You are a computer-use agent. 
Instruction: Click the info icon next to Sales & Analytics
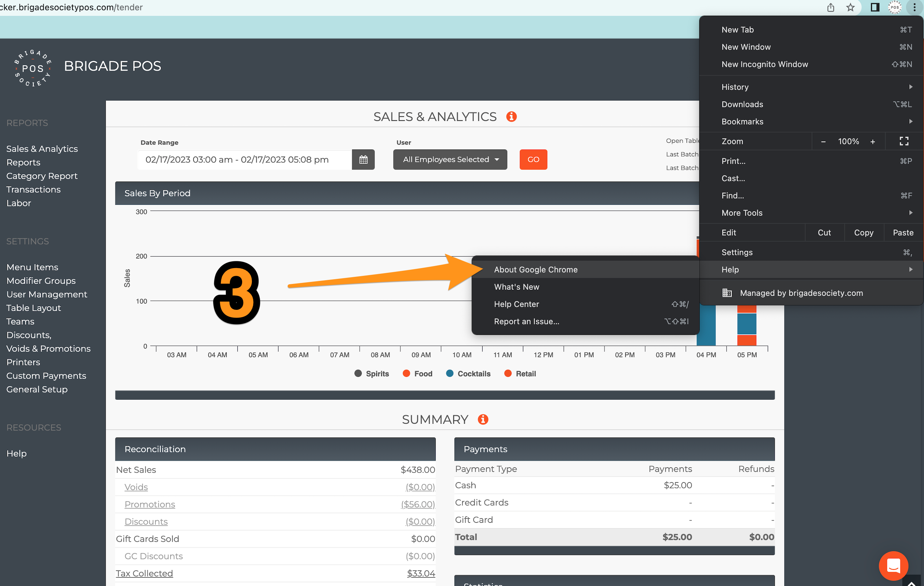tap(511, 116)
